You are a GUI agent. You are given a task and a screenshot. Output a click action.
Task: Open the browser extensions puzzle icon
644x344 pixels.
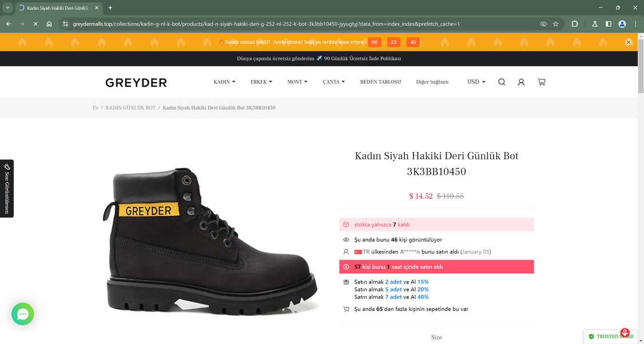pos(575,24)
